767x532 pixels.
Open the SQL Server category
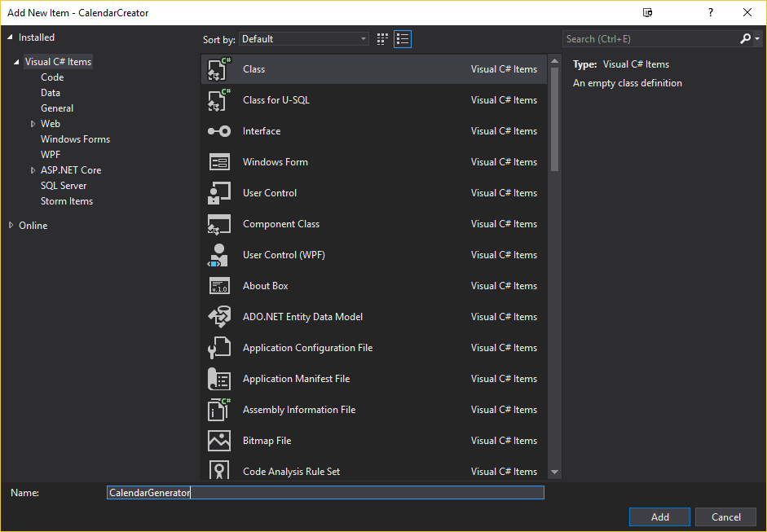(64, 186)
